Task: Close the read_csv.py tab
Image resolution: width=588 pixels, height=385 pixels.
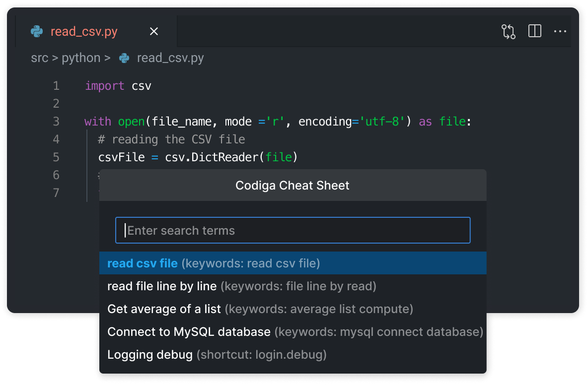Action: tap(154, 31)
